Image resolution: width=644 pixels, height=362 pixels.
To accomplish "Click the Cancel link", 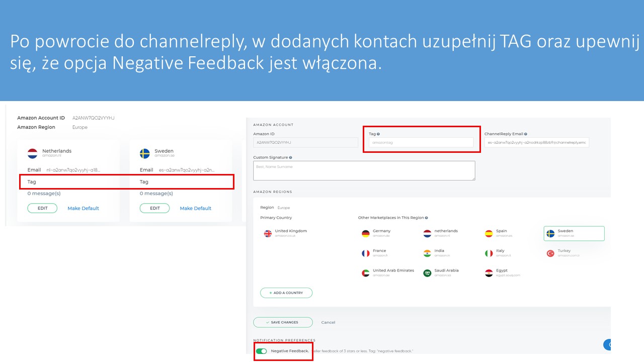I will point(328,322).
